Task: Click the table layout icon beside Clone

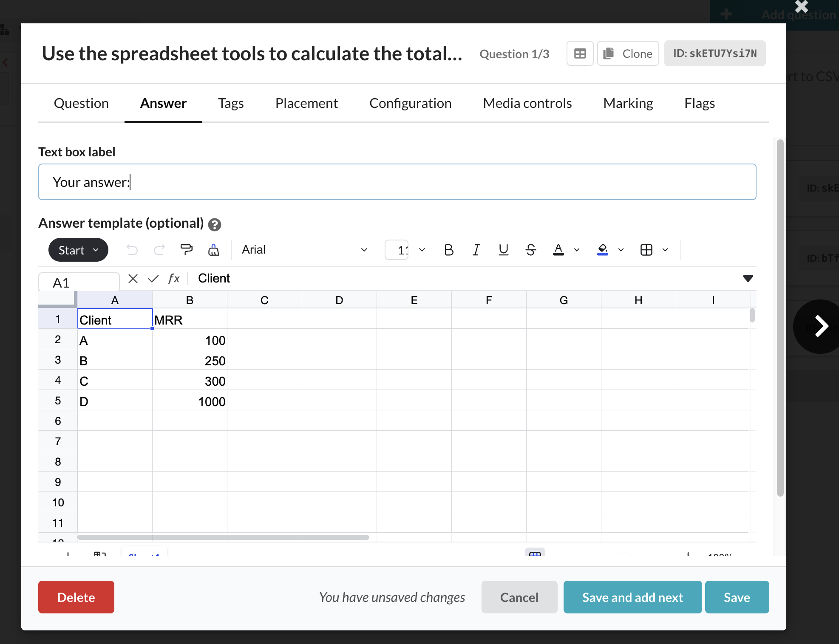Action: click(580, 54)
